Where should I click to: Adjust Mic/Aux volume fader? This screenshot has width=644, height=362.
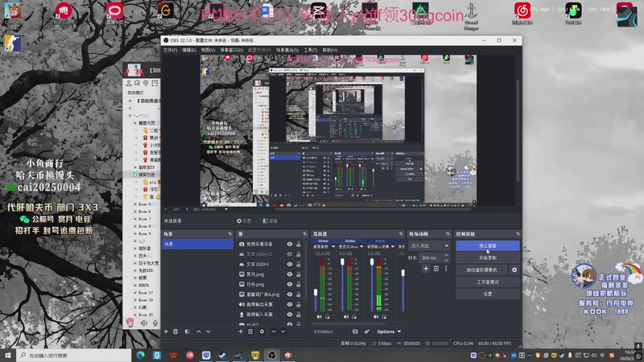[343, 262]
